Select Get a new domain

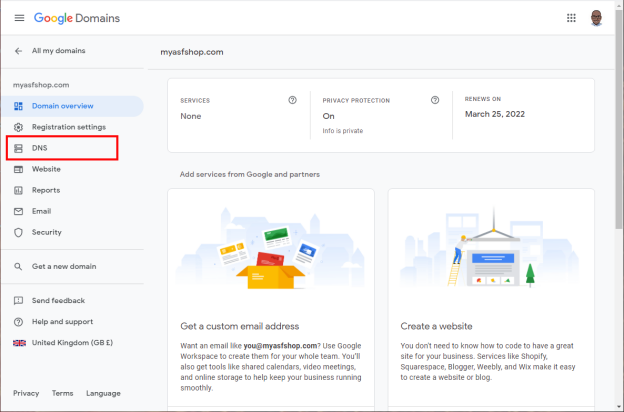click(x=64, y=266)
